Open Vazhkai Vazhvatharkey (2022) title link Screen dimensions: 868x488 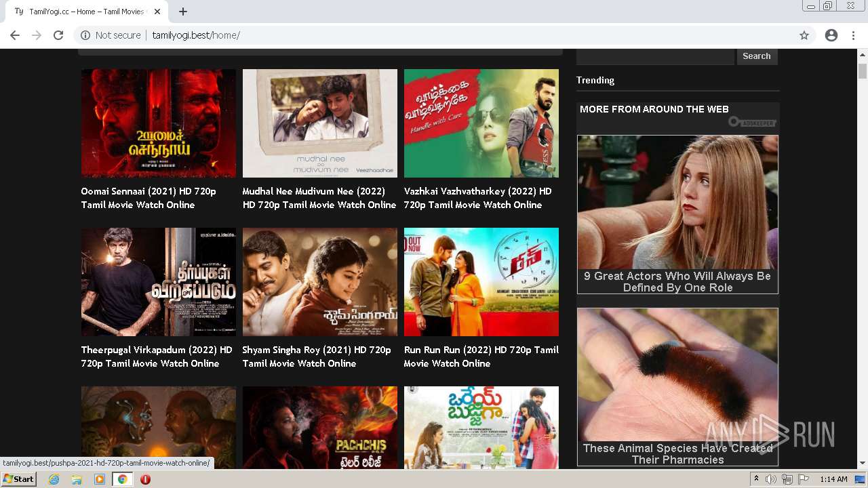click(x=478, y=198)
